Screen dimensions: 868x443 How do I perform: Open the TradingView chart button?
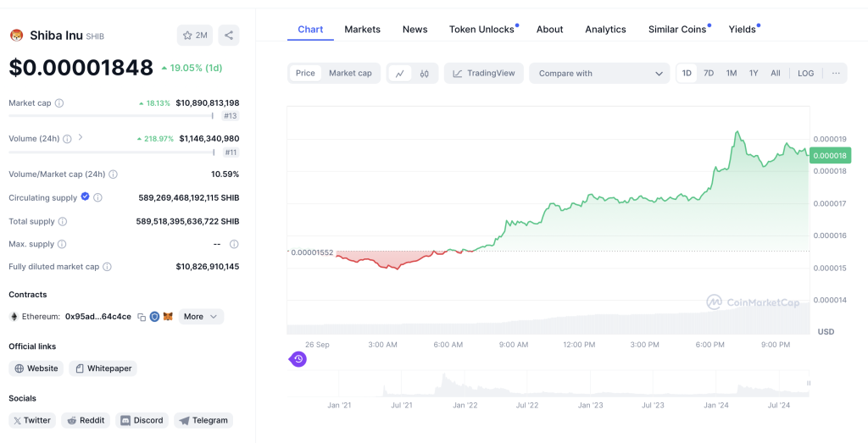(x=484, y=73)
